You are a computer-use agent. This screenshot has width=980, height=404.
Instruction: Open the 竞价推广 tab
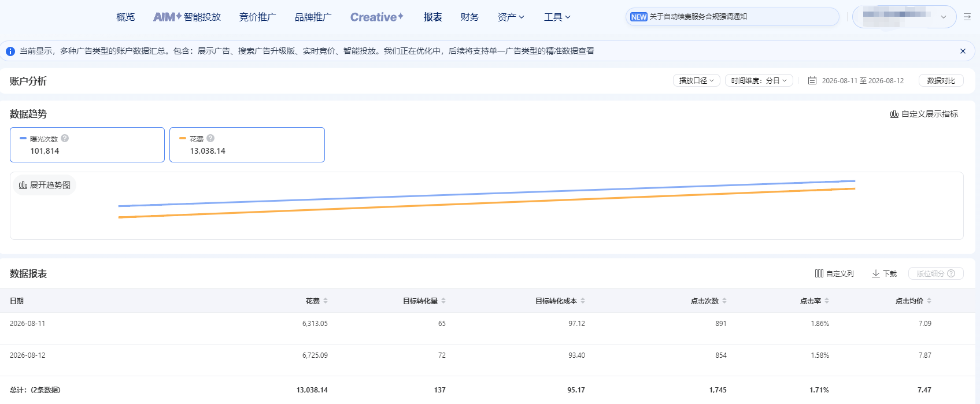coord(257,17)
